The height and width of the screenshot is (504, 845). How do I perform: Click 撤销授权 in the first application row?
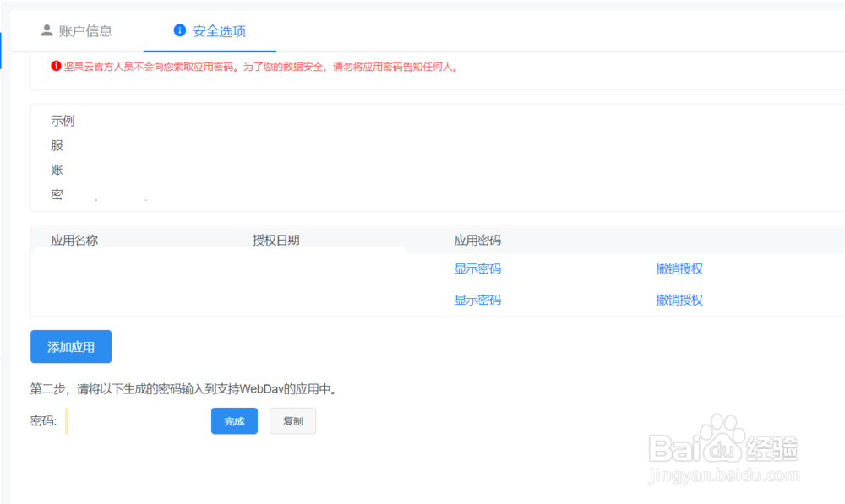tap(679, 268)
